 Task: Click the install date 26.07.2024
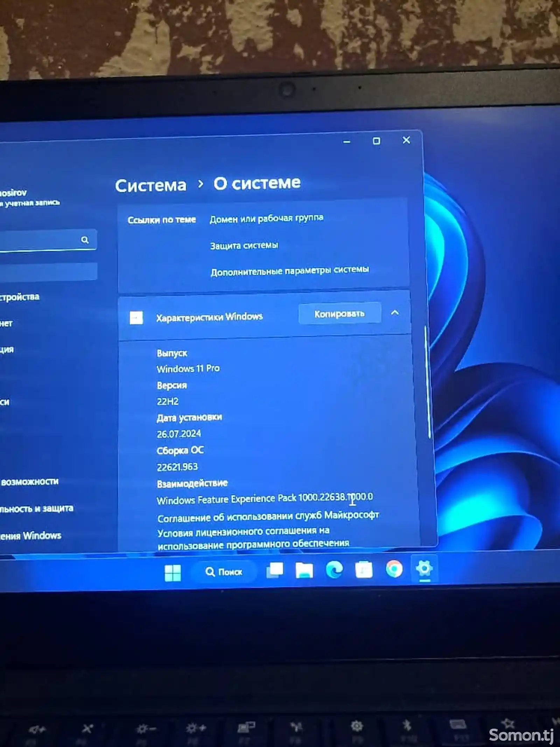click(179, 434)
